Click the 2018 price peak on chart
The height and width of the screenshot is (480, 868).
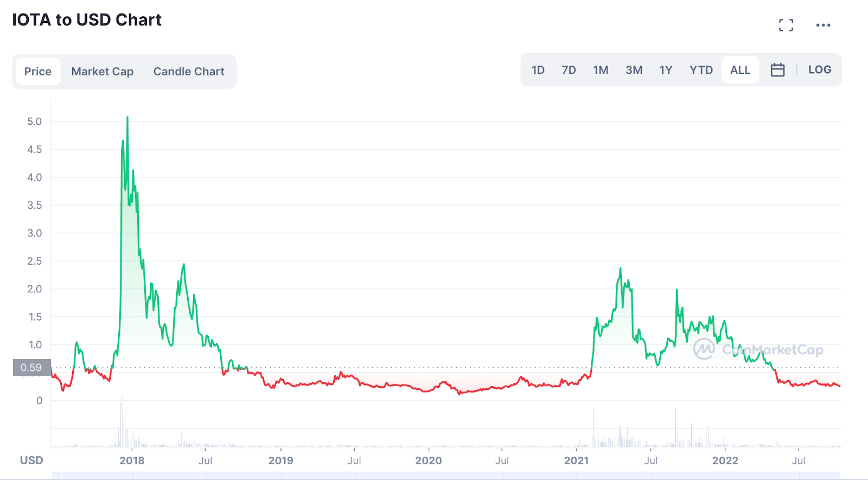127,117
